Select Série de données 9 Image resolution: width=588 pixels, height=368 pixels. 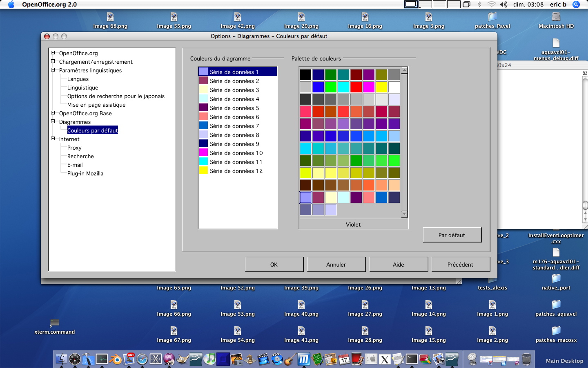click(238, 144)
